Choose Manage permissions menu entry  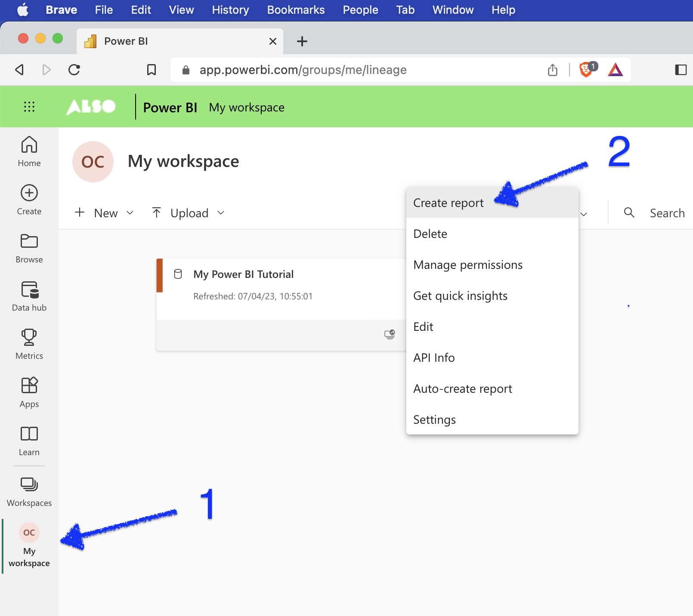point(468,265)
